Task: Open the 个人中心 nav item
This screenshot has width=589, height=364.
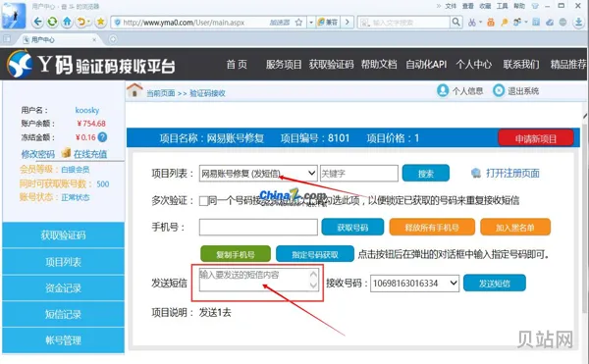Action: 474,64
